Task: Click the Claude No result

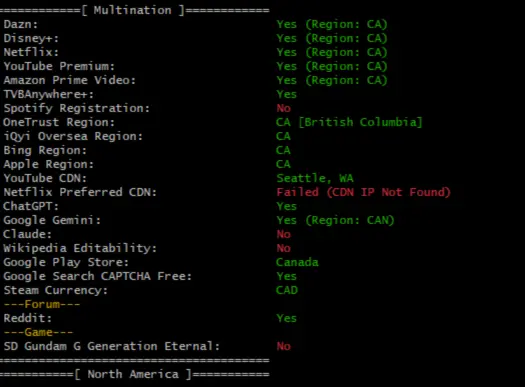Action: [284, 234]
